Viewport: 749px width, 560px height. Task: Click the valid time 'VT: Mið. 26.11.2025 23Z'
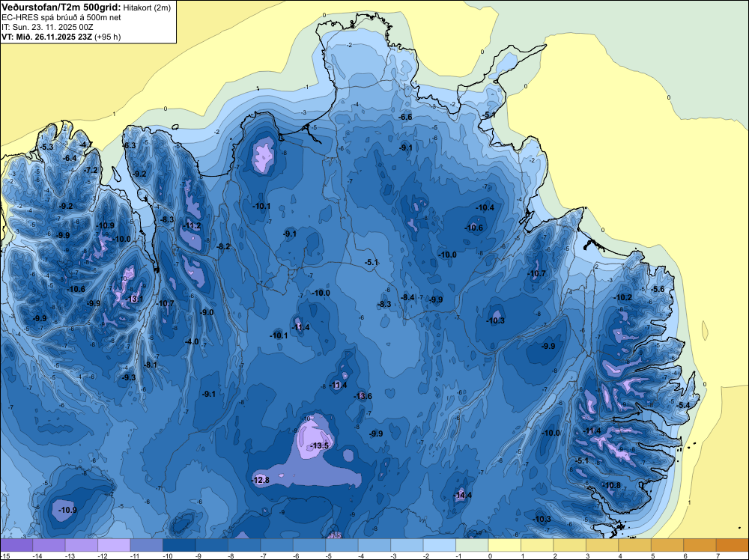(x=47, y=37)
